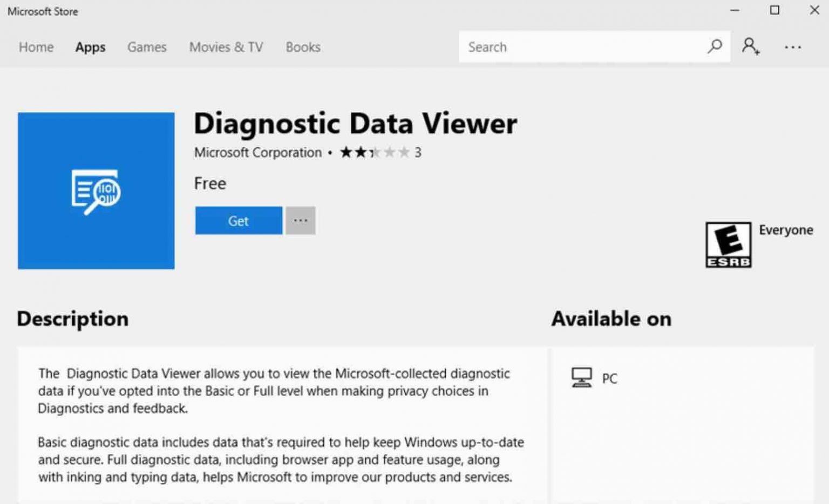Go to the Movies & TV section

(226, 47)
